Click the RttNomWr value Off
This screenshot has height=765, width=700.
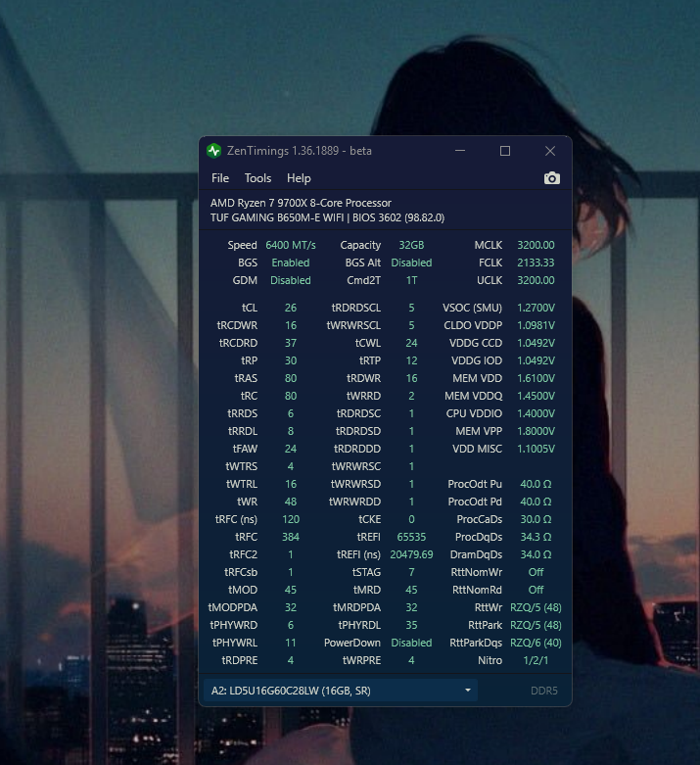click(536, 572)
